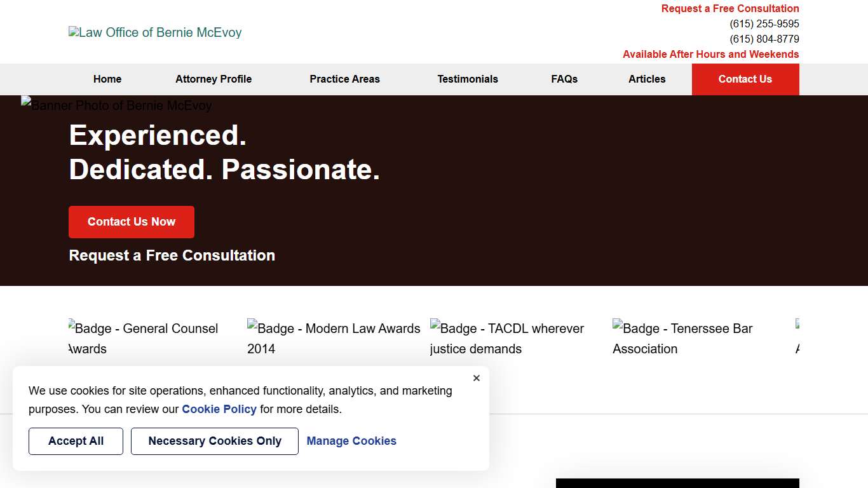Open the Attorney Profile page
Viewport: 868px width, 488px height.
[214, 79]
